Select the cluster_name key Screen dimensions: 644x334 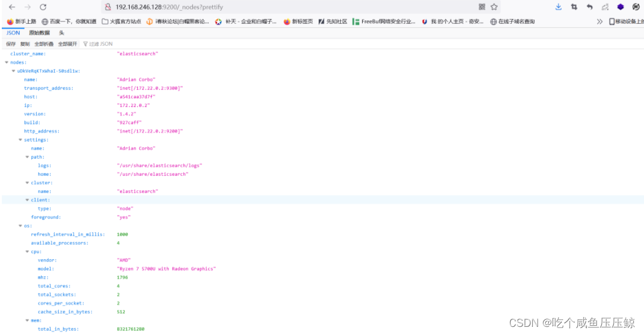pos(28,53)
